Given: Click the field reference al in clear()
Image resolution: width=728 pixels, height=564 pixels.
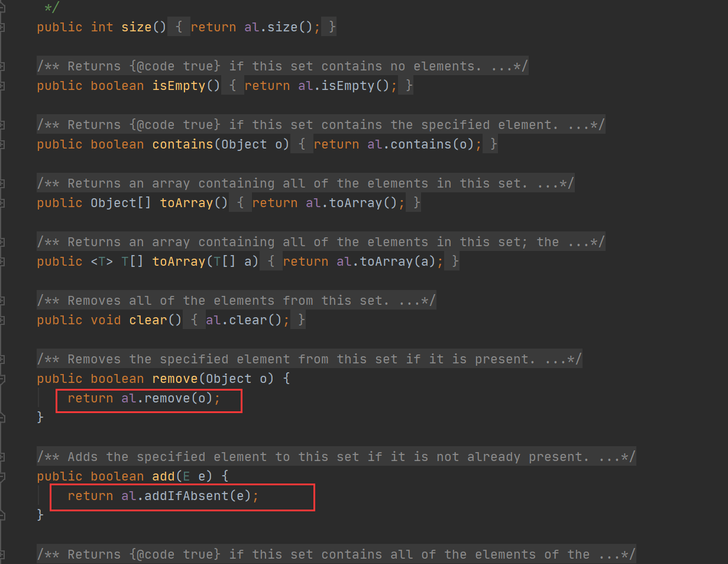Looking at the screenshot, I should pos(213,320).
